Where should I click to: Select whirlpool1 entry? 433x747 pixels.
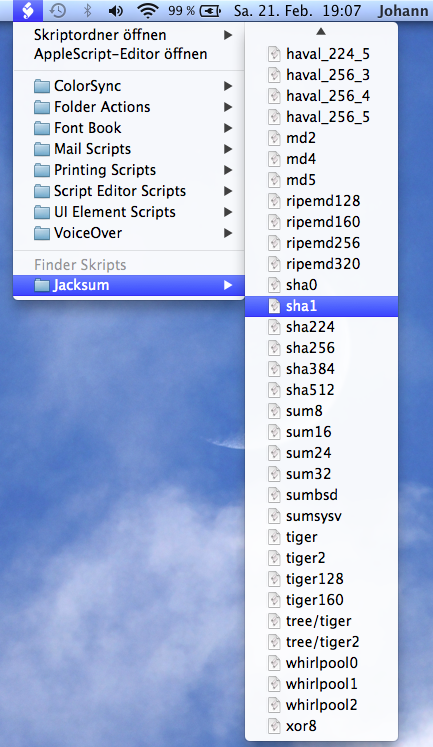click(x=322, y=684)
